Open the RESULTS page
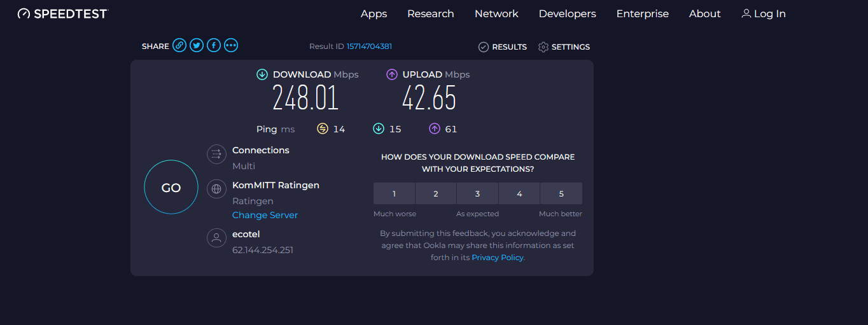 coord(502,47)
